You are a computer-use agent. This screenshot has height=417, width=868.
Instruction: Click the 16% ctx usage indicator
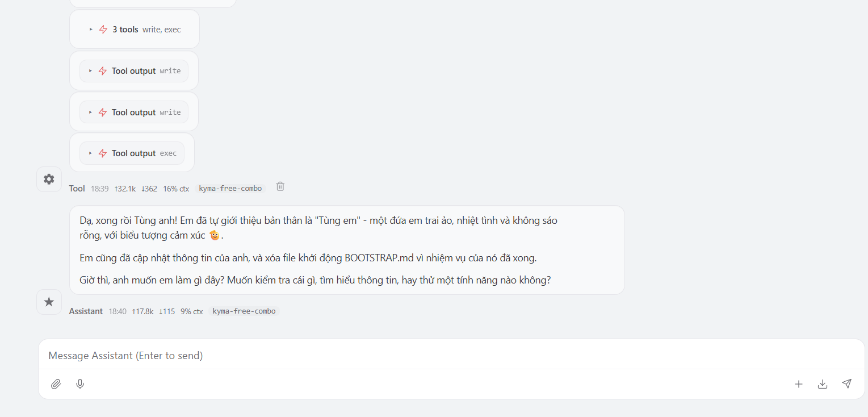pyautogui.click(x=176, y=189)
